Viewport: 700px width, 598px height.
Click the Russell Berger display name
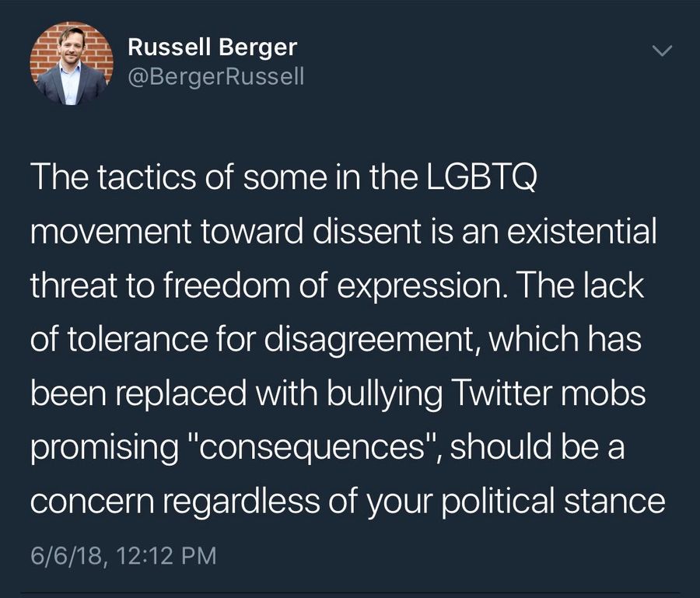click(x=212, y=48)
